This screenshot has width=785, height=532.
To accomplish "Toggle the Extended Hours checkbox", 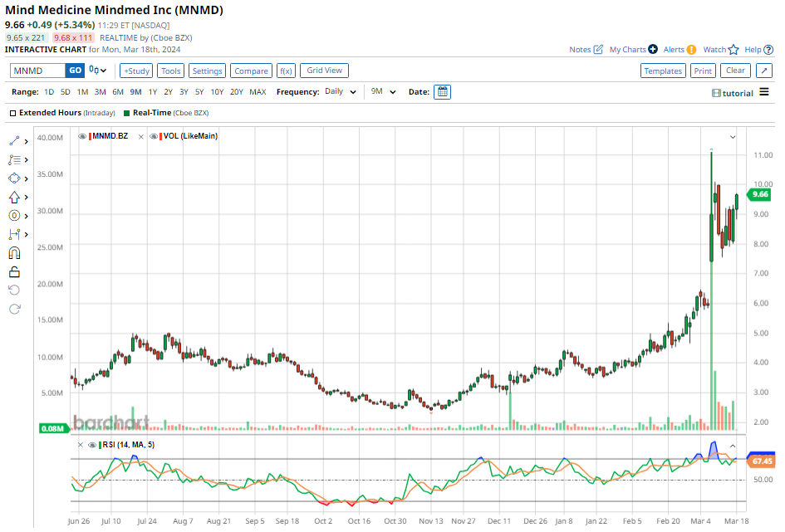I will [x=13, y=113].
